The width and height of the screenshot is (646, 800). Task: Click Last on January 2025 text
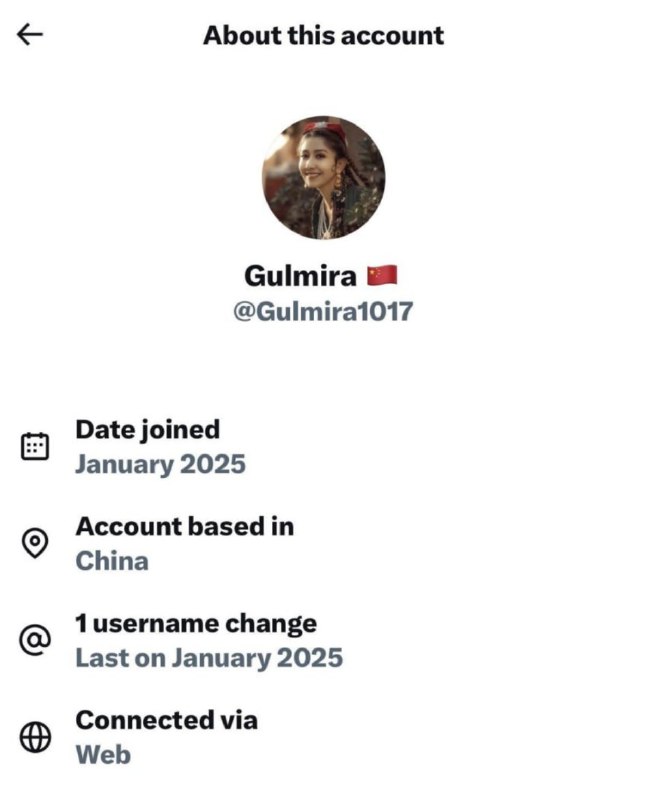209,658
